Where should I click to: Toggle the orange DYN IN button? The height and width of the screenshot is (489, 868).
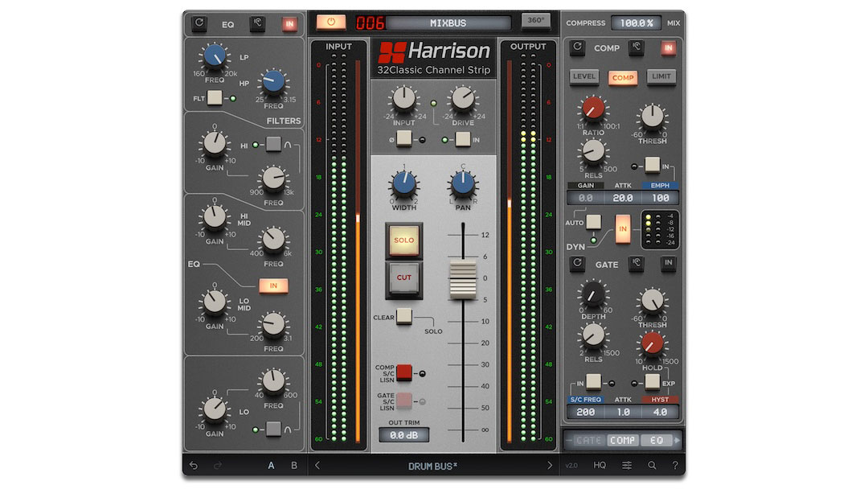tap(623, 228)
